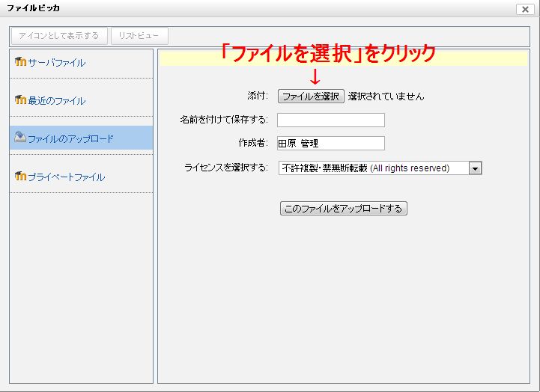Click the ライセンスを選択する label
The height and width of the screenshot is (392, 540).
coord(225,168)
